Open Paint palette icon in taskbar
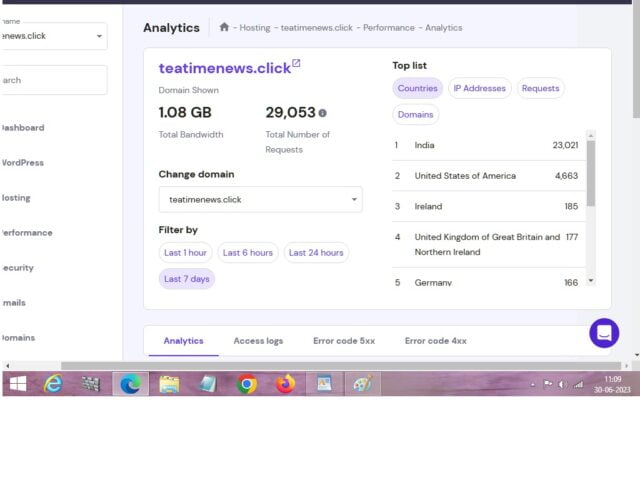This screenshot has width=640, height=480. [x=362, y=384]
